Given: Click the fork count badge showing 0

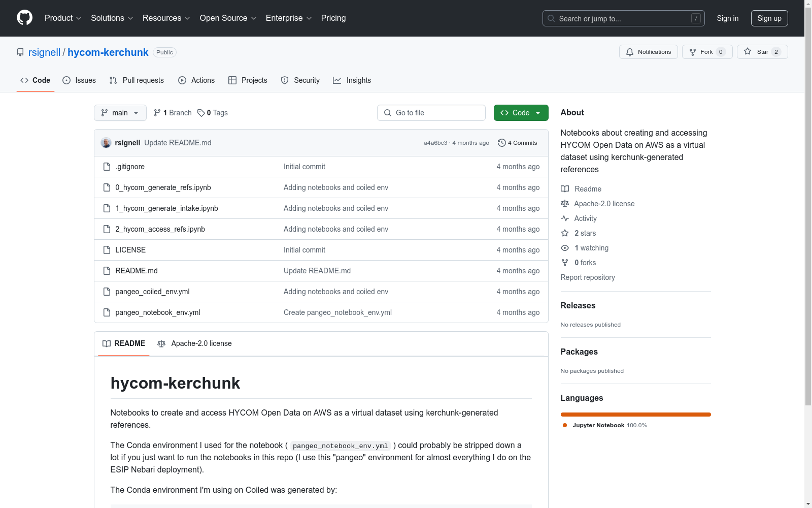Looking at the screenshot, I should point(721,52).
